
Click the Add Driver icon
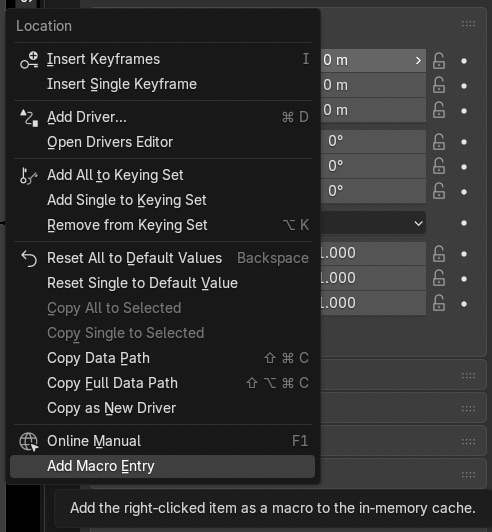(x=29, y=118)
